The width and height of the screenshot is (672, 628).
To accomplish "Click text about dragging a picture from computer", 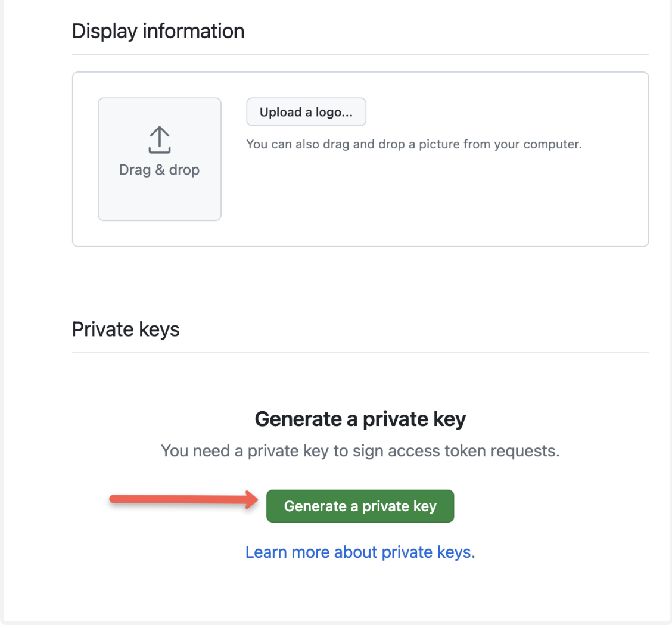I will (x=414, y=144).
